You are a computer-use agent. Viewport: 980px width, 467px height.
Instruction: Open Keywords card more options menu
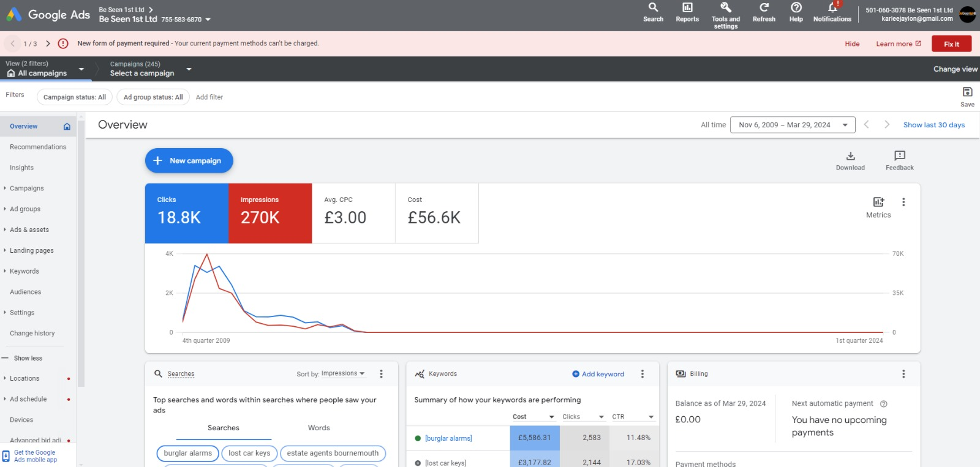tap(642, 374)
